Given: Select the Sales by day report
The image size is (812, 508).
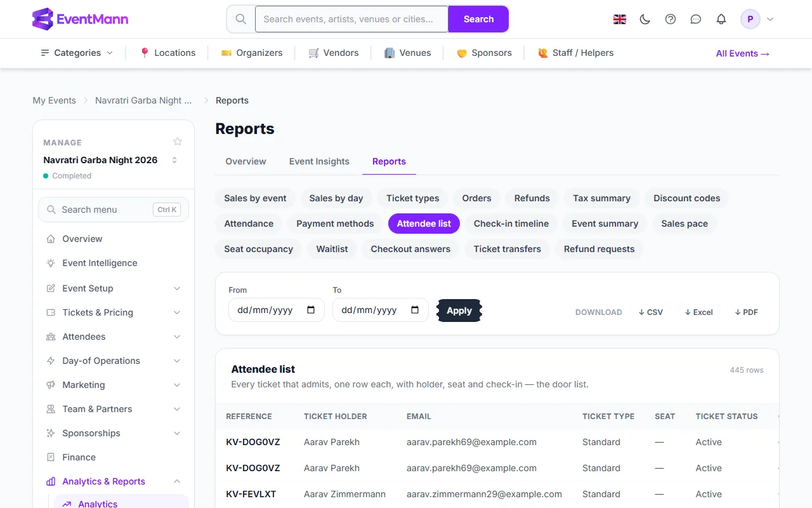Looking at the screenshot, I should [x=336, y=198].
